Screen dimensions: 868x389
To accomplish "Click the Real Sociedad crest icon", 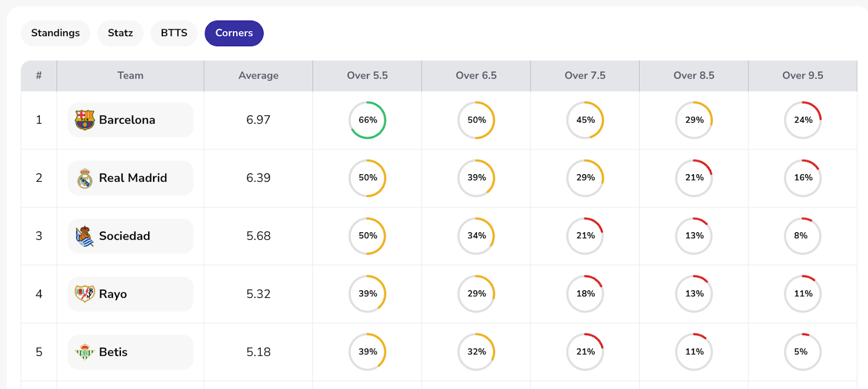I will point(85,236).
